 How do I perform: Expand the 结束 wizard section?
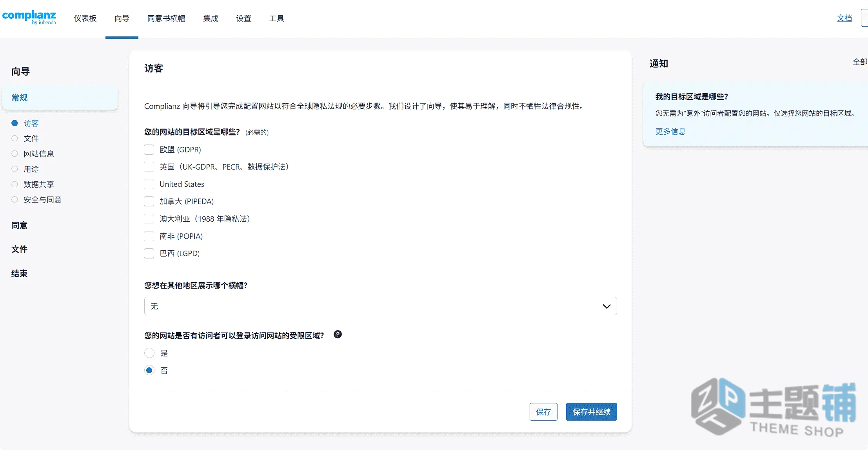tap(19, 273)
